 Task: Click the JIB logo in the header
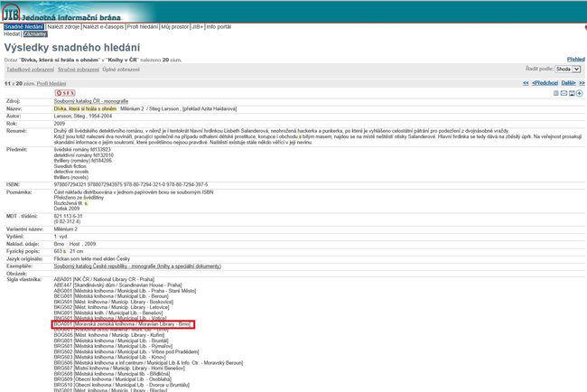pos(11,13)
